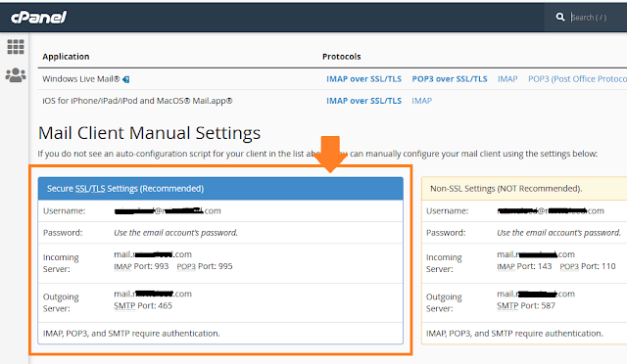Click Non-SSL Settings panel header
The image size is (627, 364).
524,189
